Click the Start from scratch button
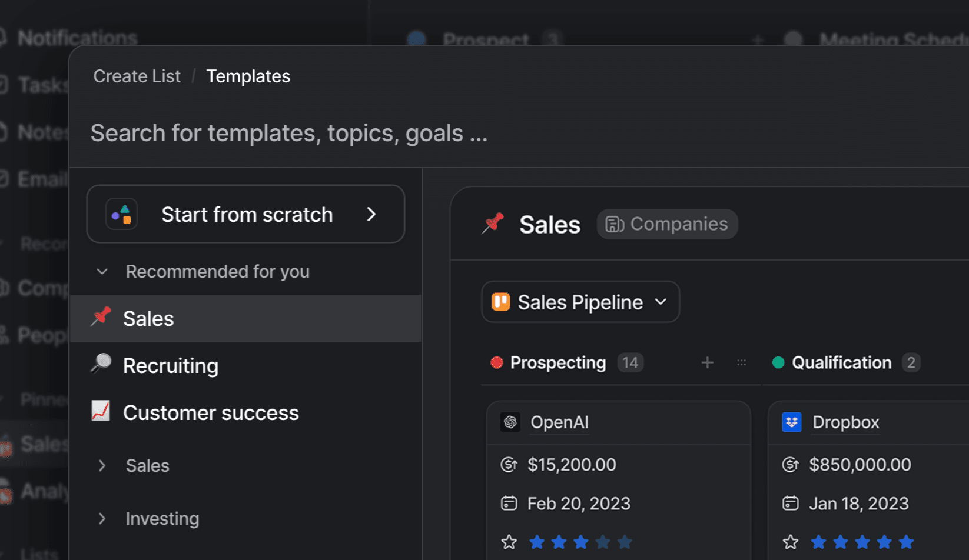The image size is (969, 560). [246, 214]
